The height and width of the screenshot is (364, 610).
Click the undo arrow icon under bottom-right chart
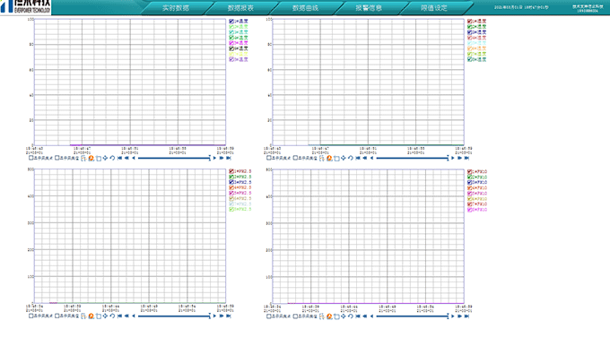pos(351,316)
